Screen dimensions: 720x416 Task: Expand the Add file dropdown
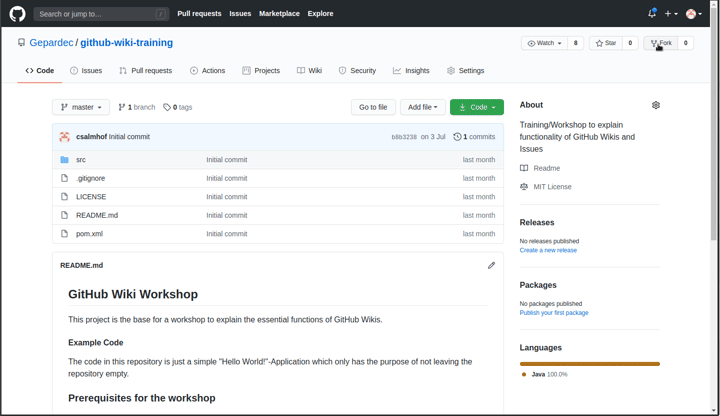(422, 107)
